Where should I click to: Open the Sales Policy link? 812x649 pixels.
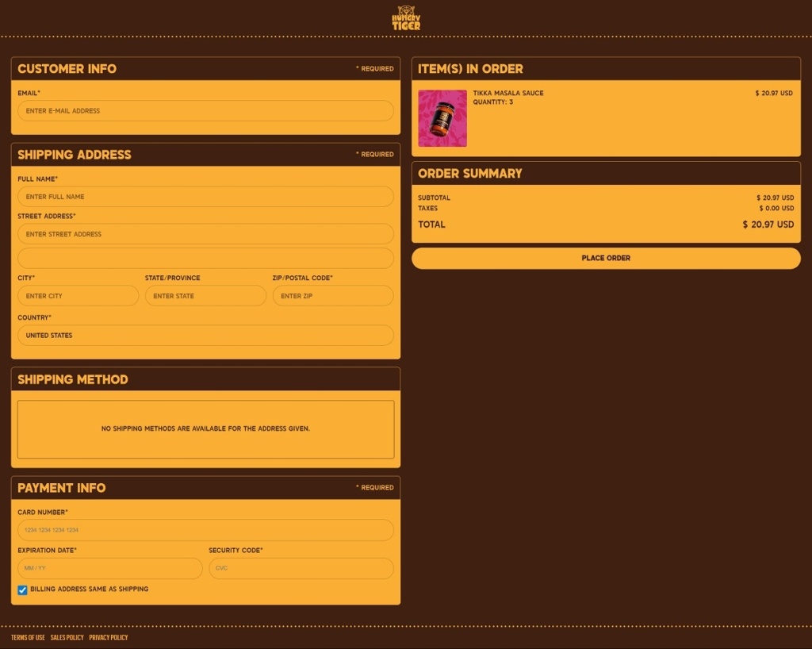coord(67,638)
